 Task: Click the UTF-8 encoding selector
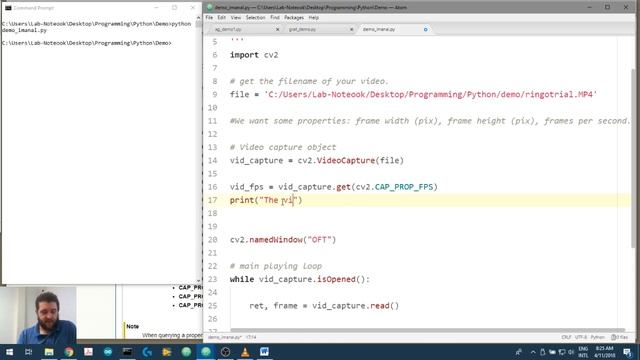pyautogui.click(x=580, y=337)
